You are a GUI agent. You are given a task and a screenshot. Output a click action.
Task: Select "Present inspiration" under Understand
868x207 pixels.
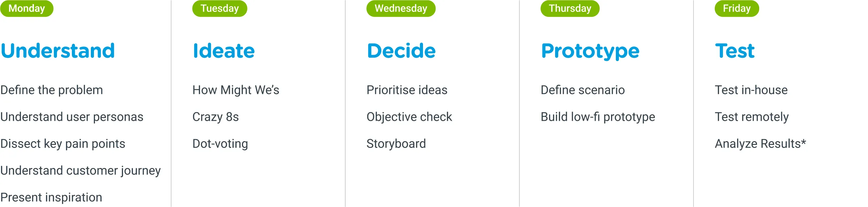[51, 197]
